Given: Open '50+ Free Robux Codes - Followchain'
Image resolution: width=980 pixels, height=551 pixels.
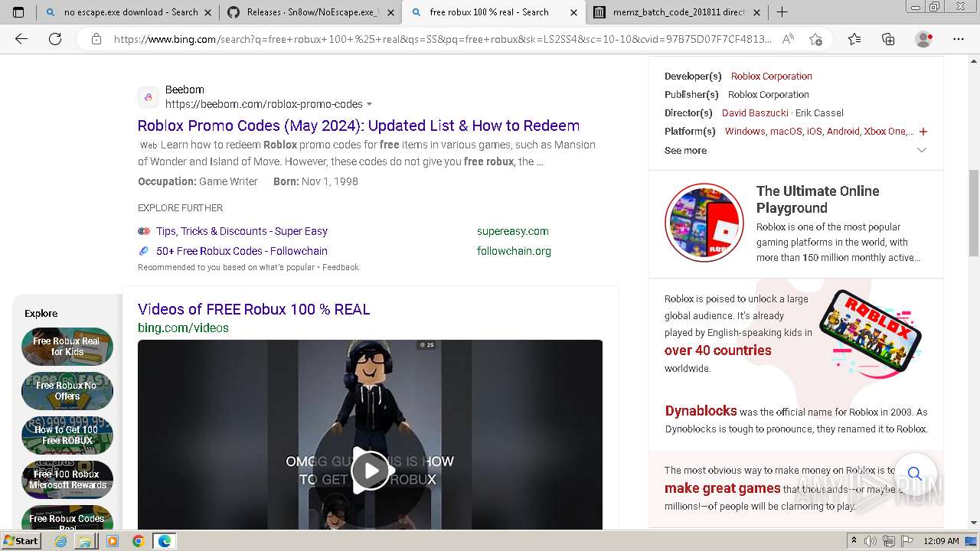Looking at the screenshot, I should pos(242,251).
